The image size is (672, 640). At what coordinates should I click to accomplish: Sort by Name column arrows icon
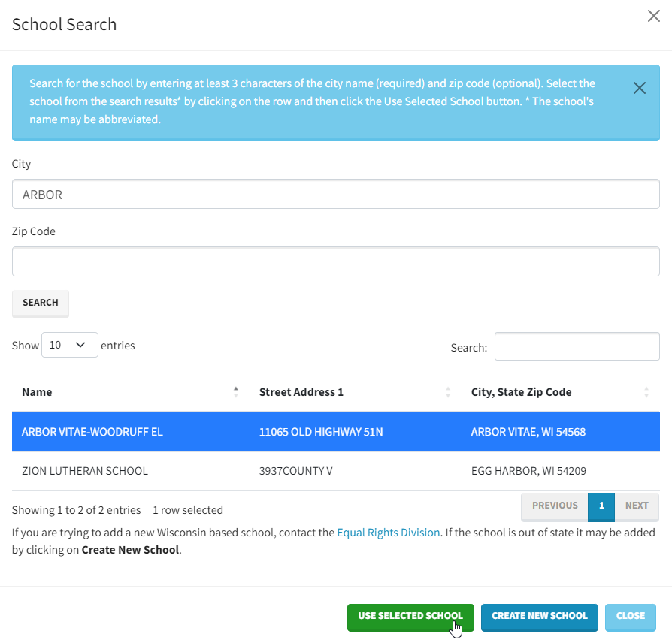(x=236, y=392)
